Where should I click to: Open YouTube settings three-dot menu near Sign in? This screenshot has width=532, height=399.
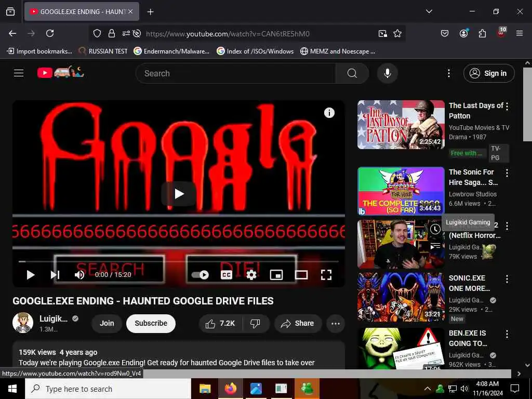coord(448,73)
